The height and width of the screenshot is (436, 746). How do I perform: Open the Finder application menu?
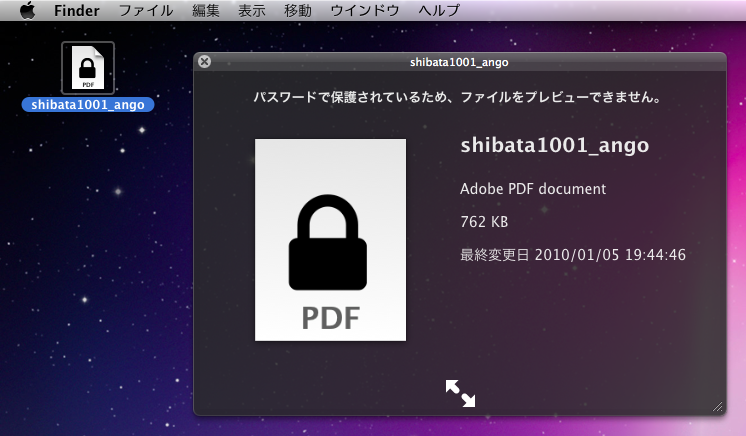point(74,11)
